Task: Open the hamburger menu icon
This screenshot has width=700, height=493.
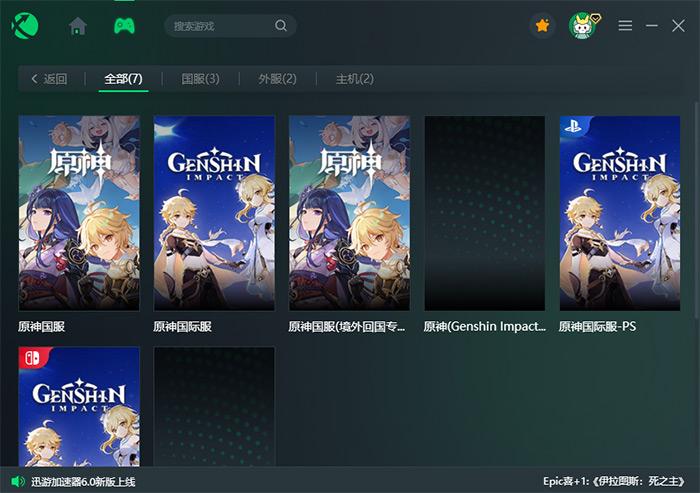Action: pos(625,26)
